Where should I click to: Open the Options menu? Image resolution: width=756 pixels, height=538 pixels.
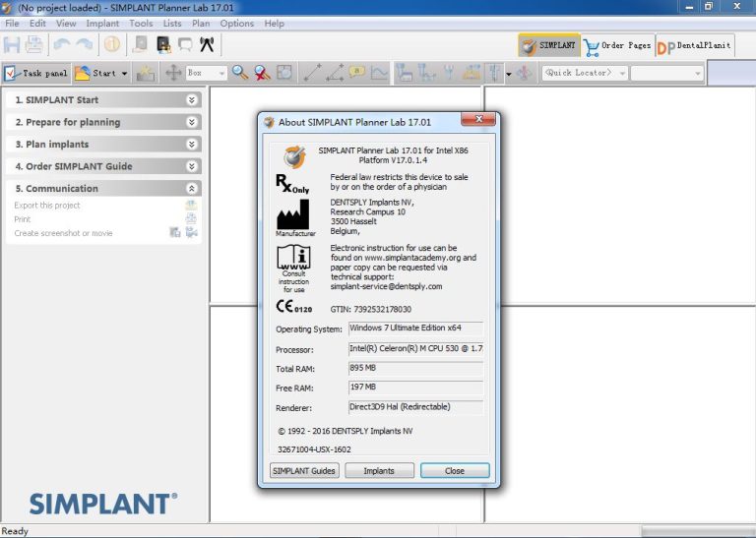click(x=236, y=24)
